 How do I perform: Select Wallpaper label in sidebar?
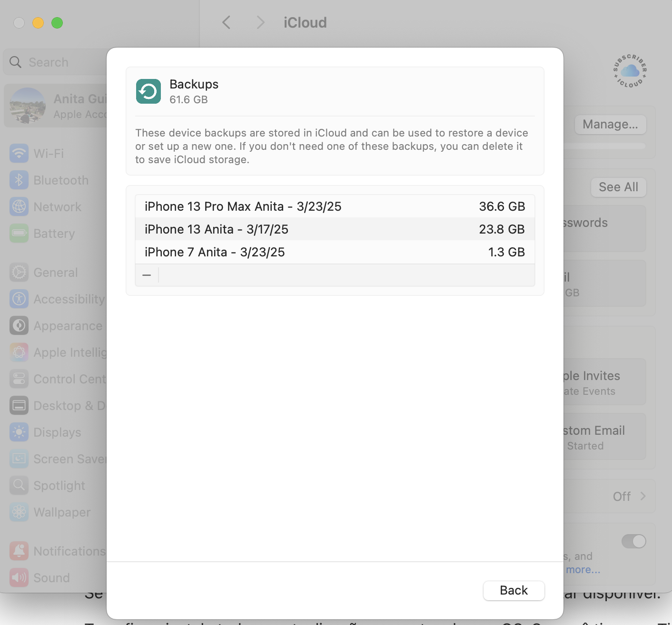[x=62, y=512]
